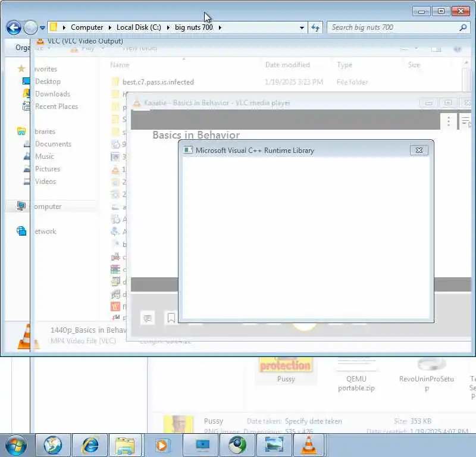Click the Visual C++ dialog title icon

[x=188, y=150]
